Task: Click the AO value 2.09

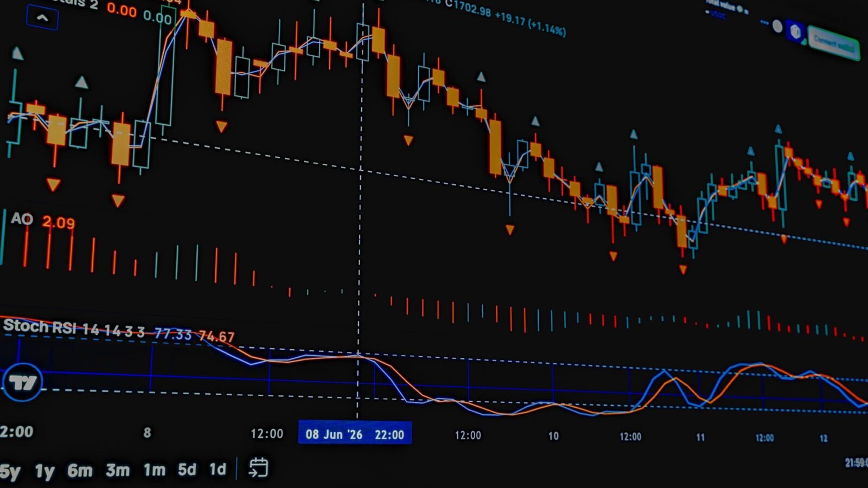Action: click(x=59, y=222)
